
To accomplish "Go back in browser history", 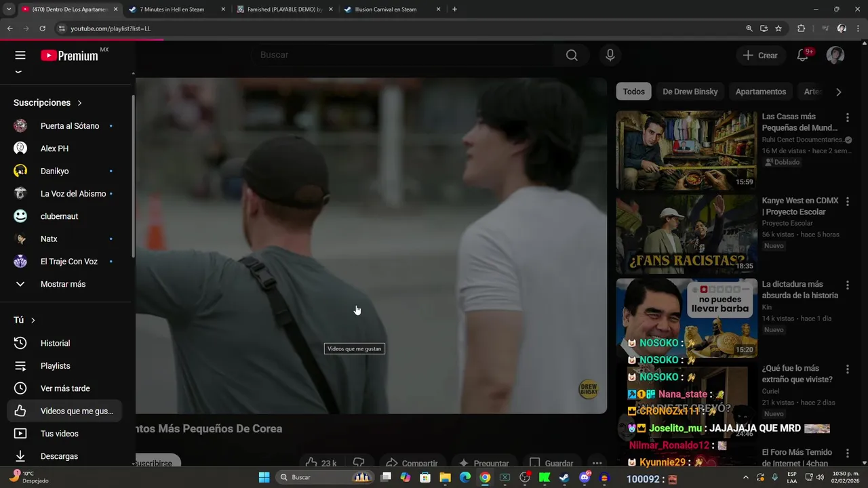I will (9, 28).
